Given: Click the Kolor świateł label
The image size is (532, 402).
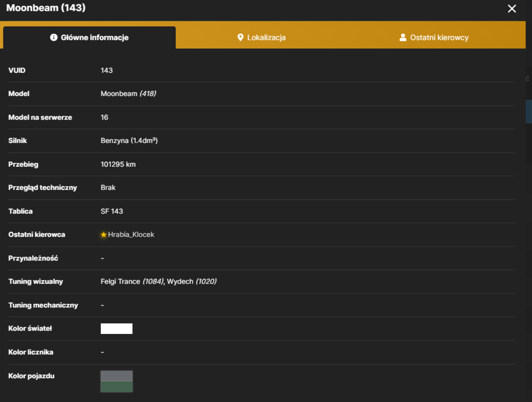Looking at the screenshot, I should [x=30, y=329].
